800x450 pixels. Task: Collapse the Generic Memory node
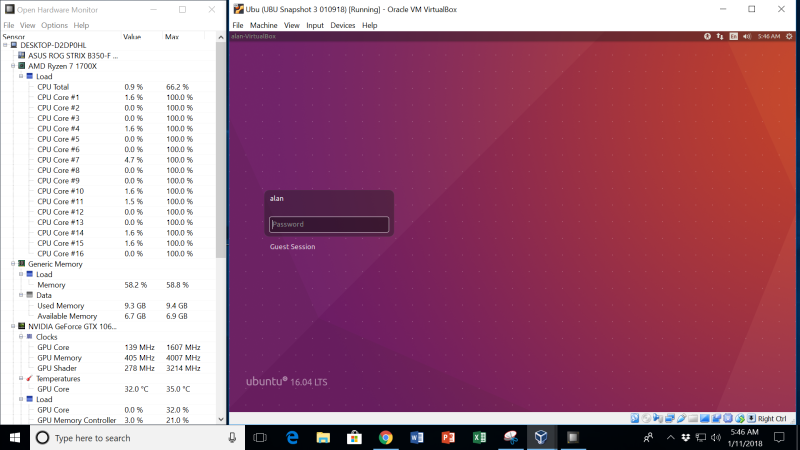[x=13, y=264]
